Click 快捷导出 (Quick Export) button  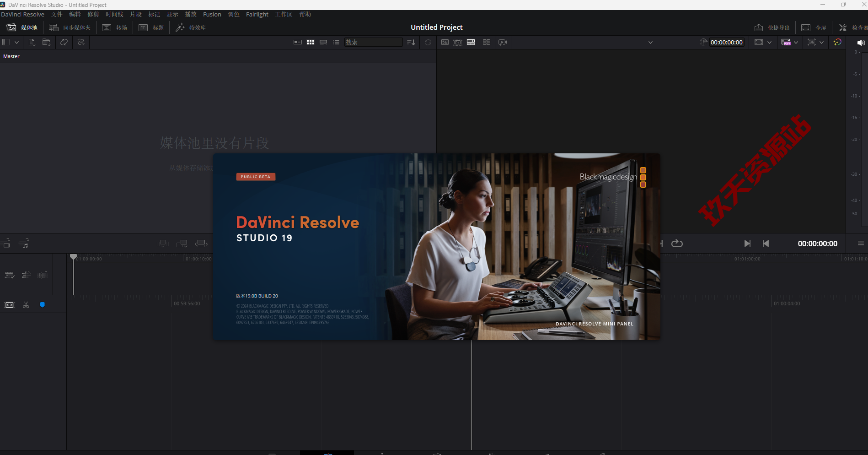(x=772, y=27)
